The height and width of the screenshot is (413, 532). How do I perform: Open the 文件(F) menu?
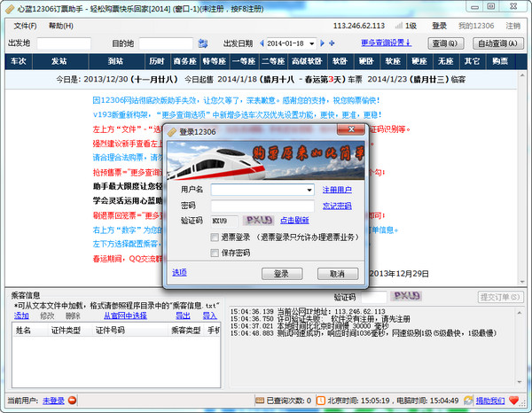click(x=25, y=26)
